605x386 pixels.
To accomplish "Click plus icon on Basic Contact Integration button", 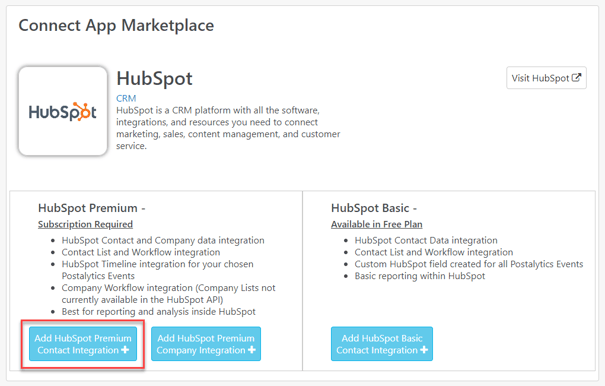I will pyautogui.click(x=424, y=350).
